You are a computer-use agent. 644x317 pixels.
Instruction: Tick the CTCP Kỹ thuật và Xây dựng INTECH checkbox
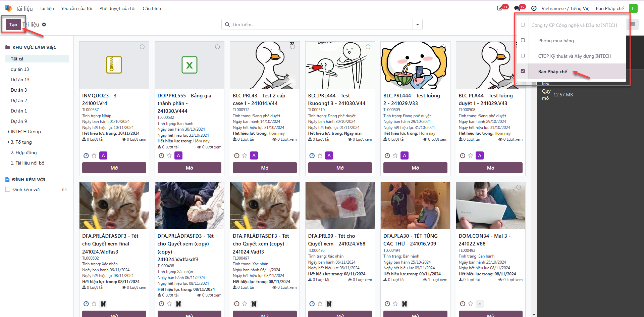[x=523, y=56]
